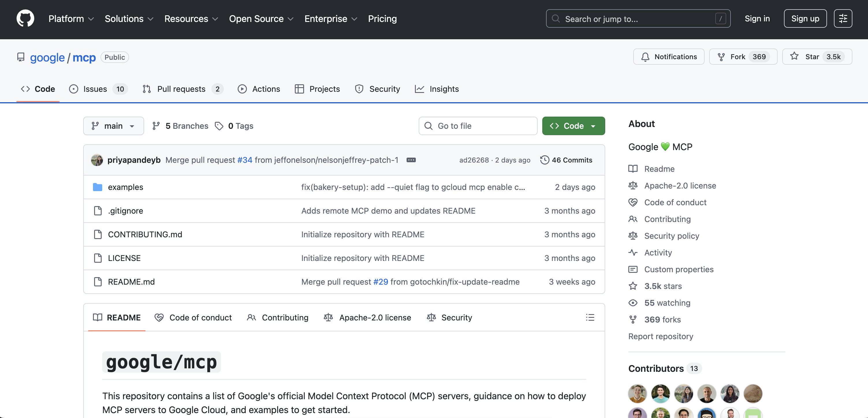Viewport: 868px width, 418px height.
Task: Click the first contributor avatar
Action: (x=637, y=393)
